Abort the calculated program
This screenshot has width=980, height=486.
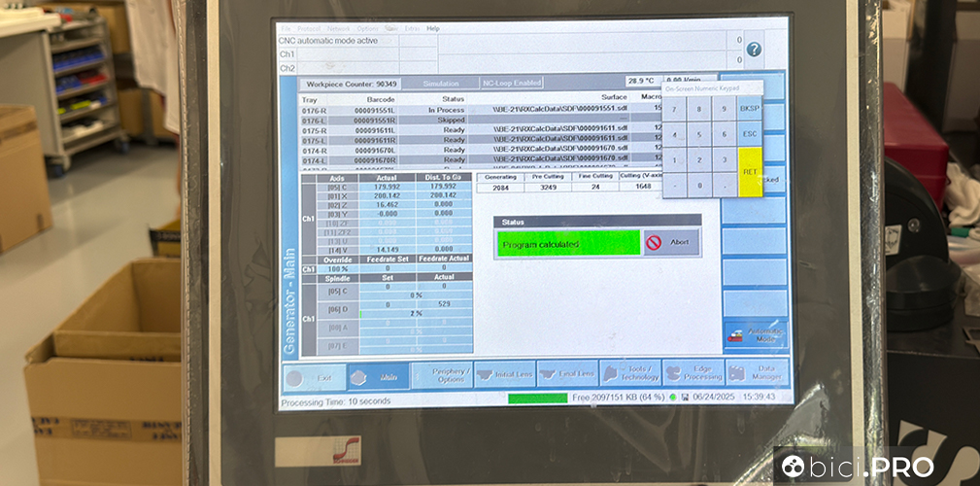671,243
